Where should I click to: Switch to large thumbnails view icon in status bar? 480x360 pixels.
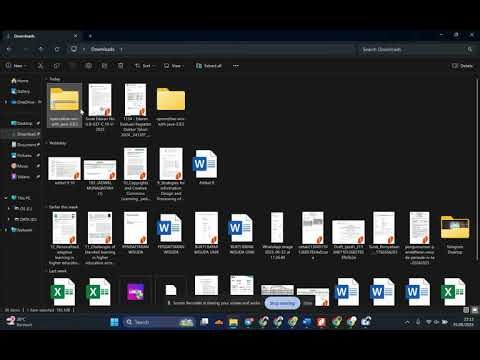point(475,310)
